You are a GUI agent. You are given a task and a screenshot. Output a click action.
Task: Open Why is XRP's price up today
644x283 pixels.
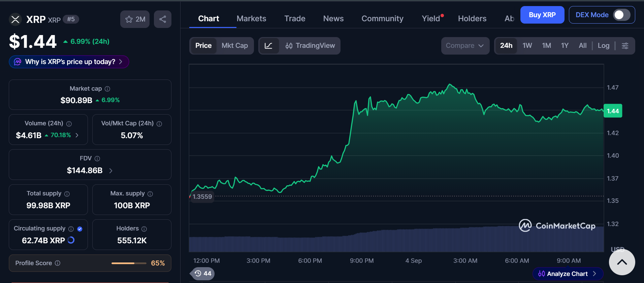69,62
